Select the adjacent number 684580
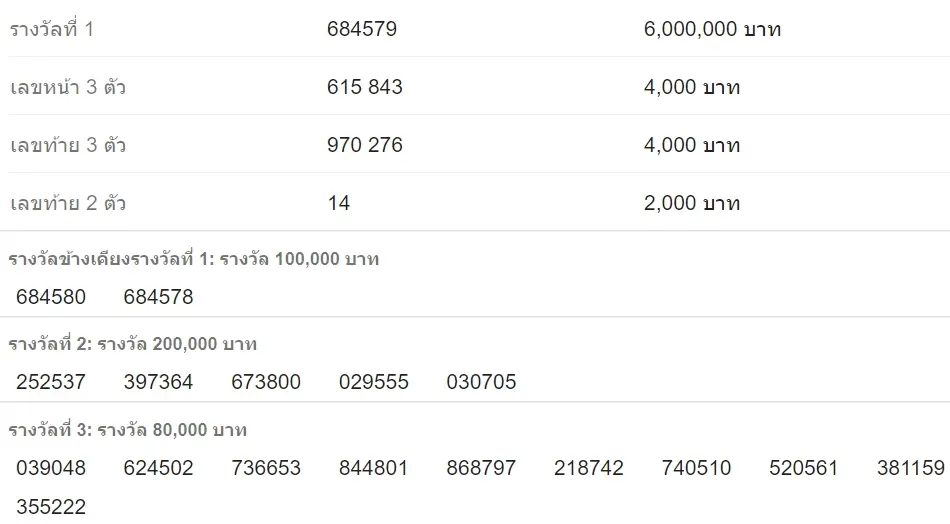This screenshot has width=950, height=524. pyautogui.click(x=51, y=297)
